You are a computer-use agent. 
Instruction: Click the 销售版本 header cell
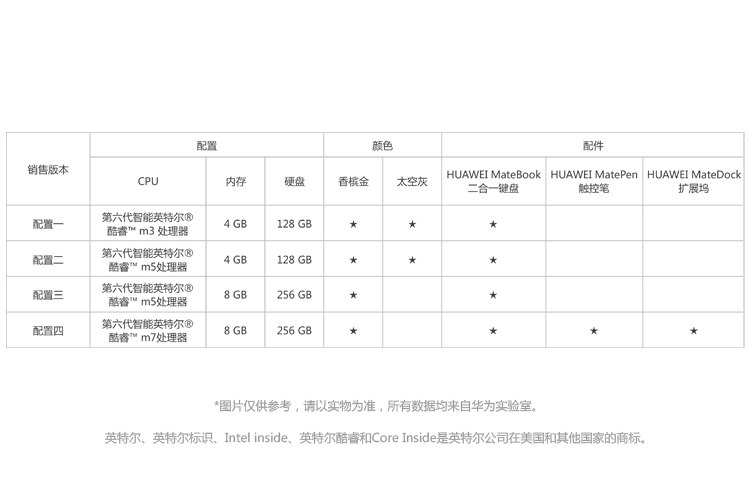click(48, 169)
